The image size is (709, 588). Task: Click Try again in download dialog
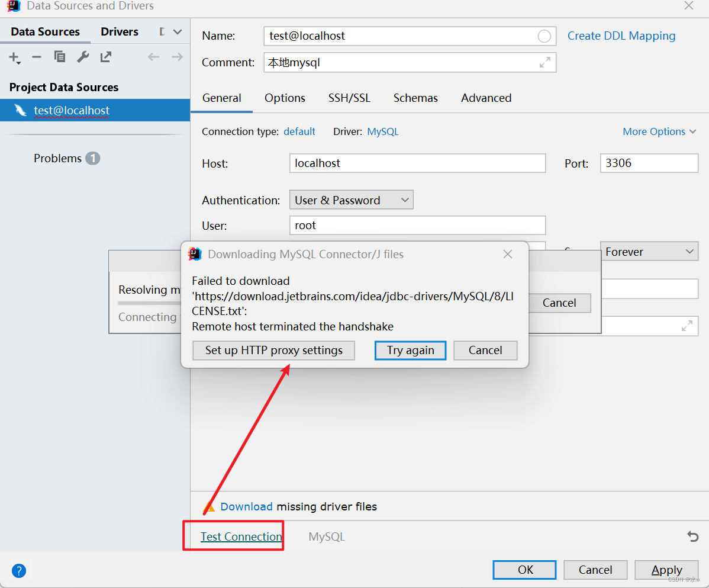[x=411, y=351]
